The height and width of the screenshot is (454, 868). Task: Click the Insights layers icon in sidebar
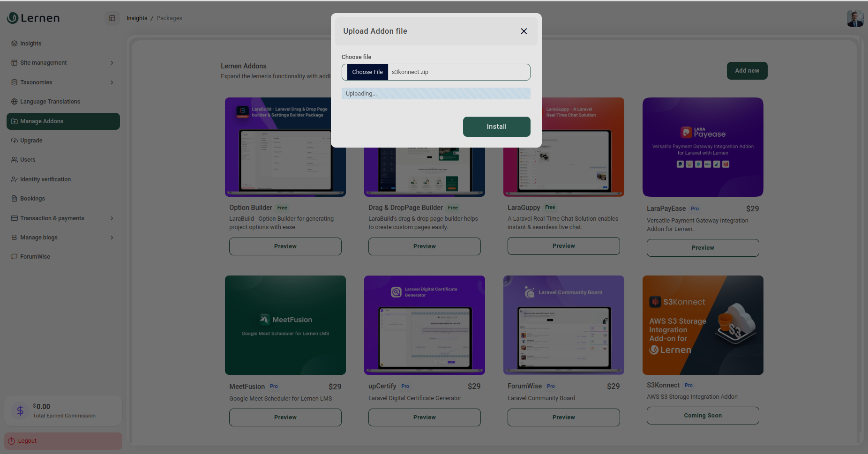[15, 44]
